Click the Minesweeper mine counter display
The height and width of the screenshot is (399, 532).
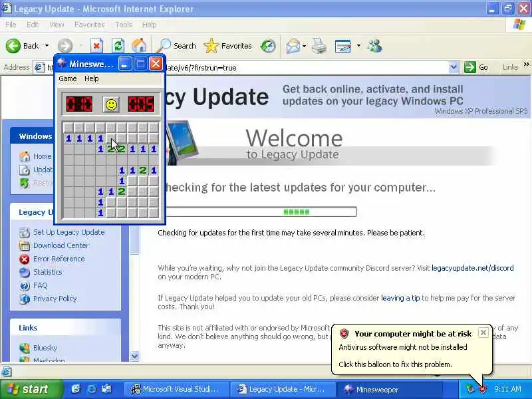tap(79, 104)
